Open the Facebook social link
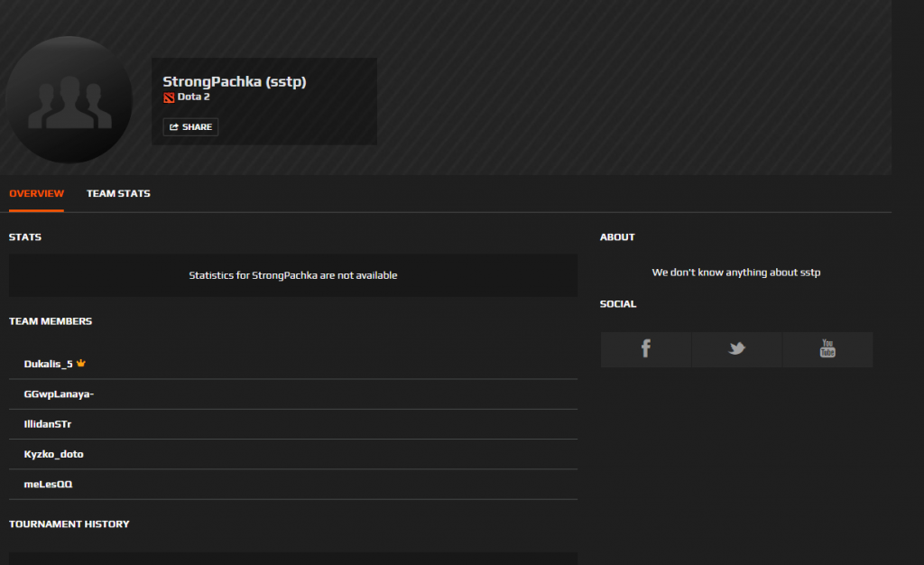The image size is (924, 565). (646, 349)
